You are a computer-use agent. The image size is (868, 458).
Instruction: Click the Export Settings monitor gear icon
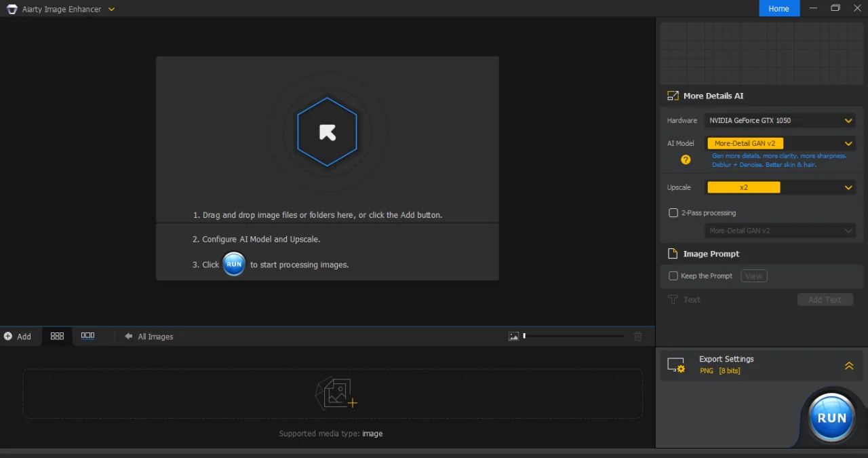point(676,365)
